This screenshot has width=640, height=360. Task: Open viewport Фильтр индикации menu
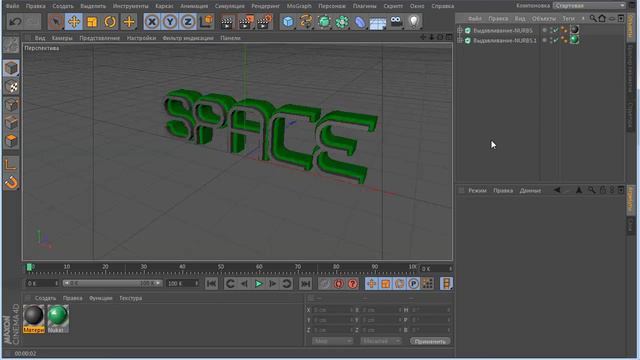point(188,38)
